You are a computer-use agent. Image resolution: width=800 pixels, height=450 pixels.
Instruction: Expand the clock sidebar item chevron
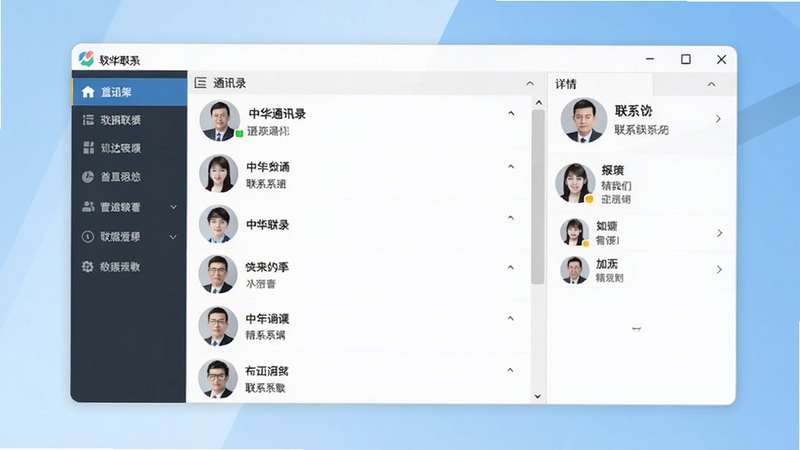[173, 237]
